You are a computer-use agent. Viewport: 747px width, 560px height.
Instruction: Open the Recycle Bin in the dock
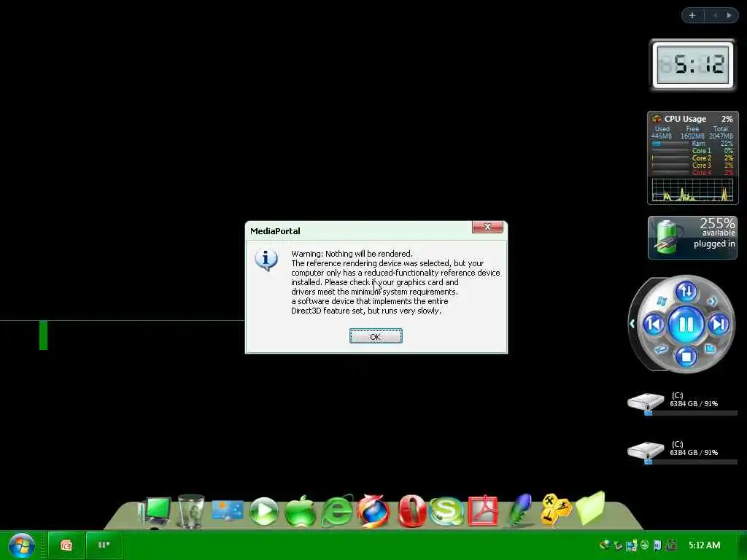pyautogui.click(x=191, y=511)
